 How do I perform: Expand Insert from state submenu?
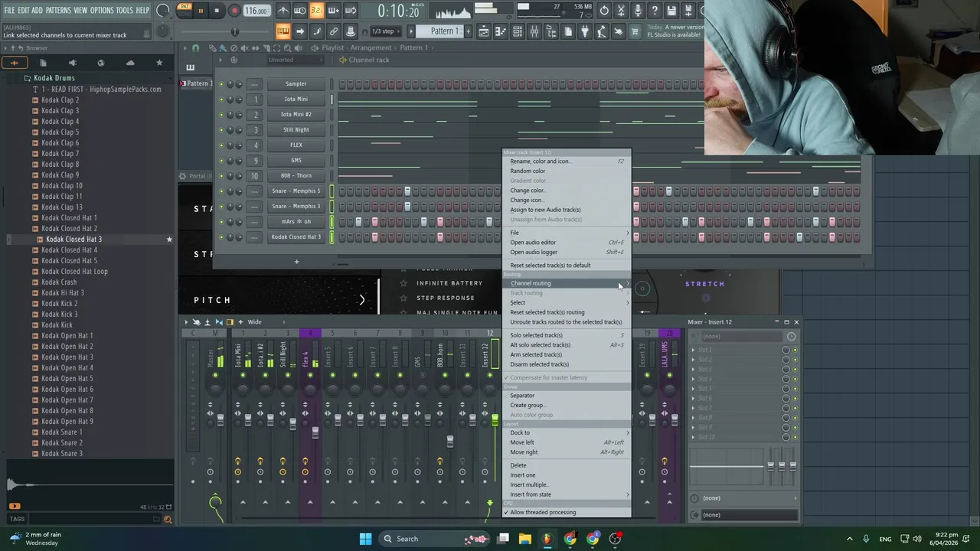pos(567,494)
